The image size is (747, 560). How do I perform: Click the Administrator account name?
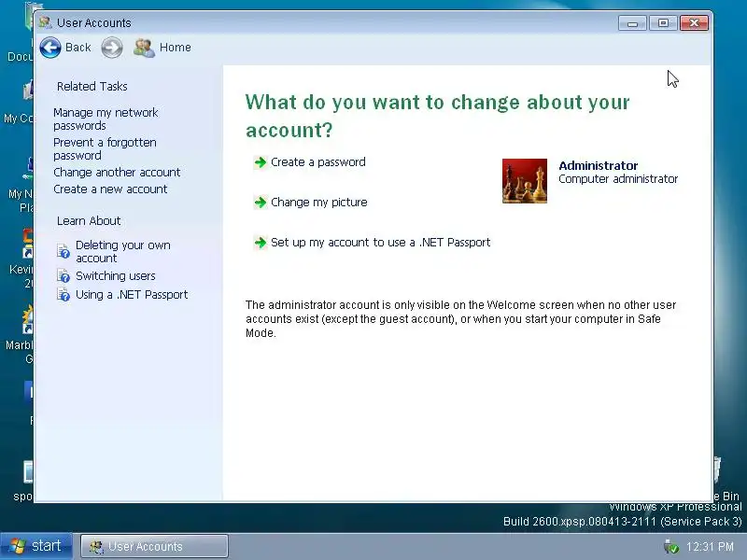(x=599, y=166)
